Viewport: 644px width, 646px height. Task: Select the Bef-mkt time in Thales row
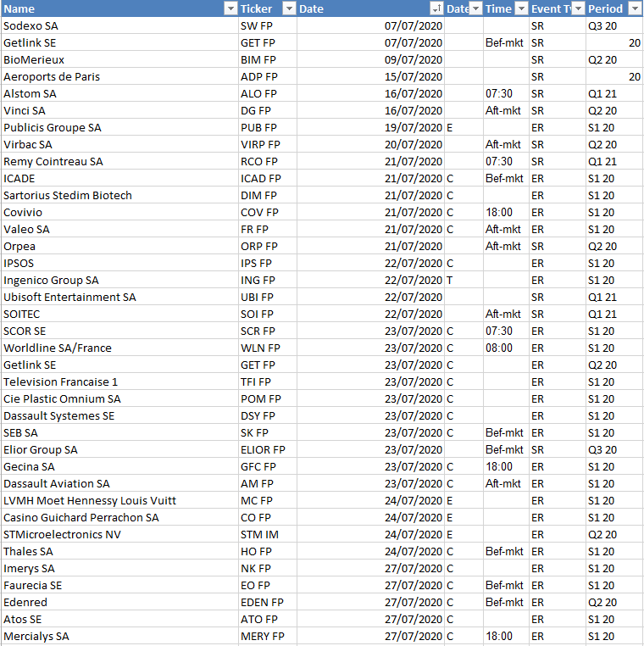[x=506, y=551]
